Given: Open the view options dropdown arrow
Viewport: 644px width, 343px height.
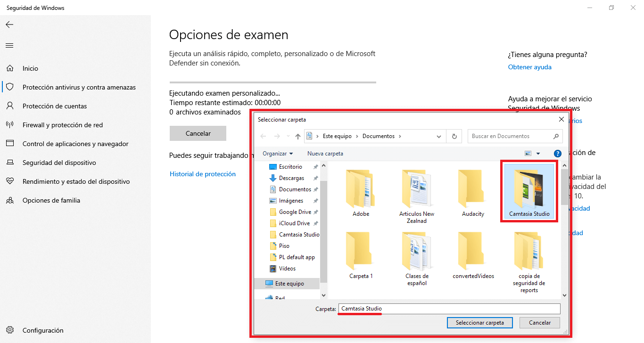Looking at the screenshot, I should click(538, 154).
